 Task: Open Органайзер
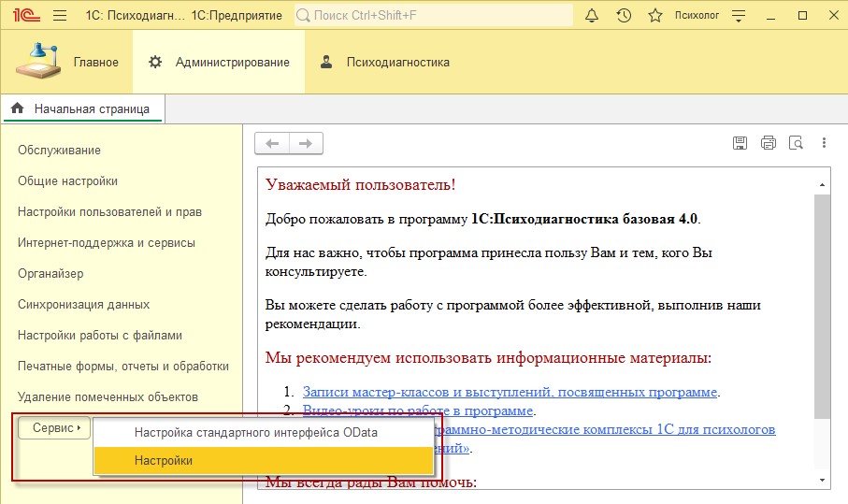(50, 274)
